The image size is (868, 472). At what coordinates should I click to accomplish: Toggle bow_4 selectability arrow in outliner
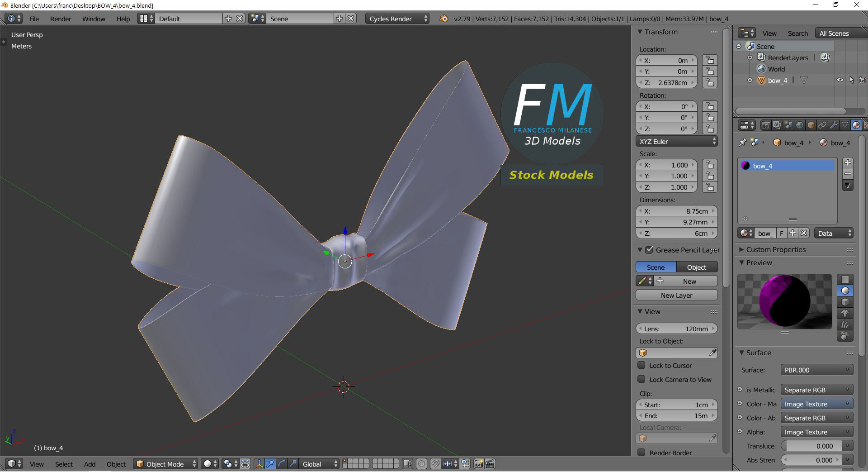(852, 80)
